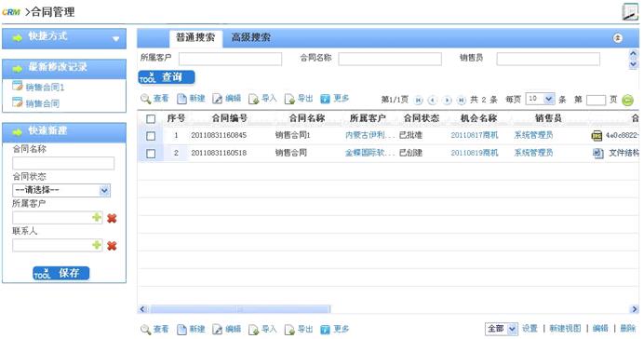
Task: Expand the 快捷方式 panel arrow
Action: [115, 38]
